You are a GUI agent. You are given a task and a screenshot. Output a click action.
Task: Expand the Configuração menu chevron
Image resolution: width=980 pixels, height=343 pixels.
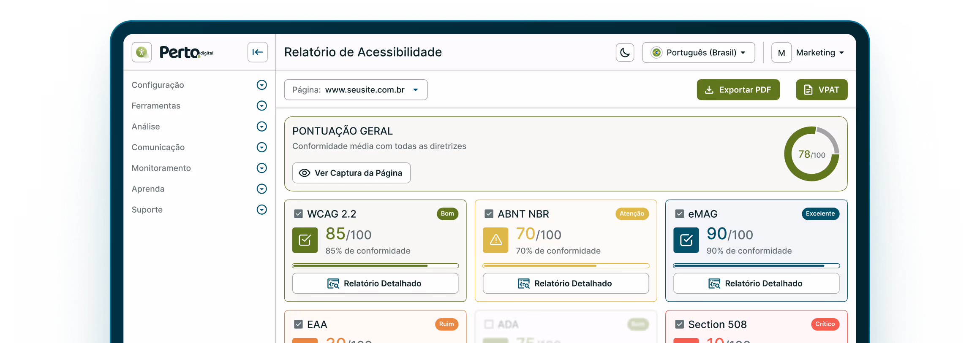[262, 85]
